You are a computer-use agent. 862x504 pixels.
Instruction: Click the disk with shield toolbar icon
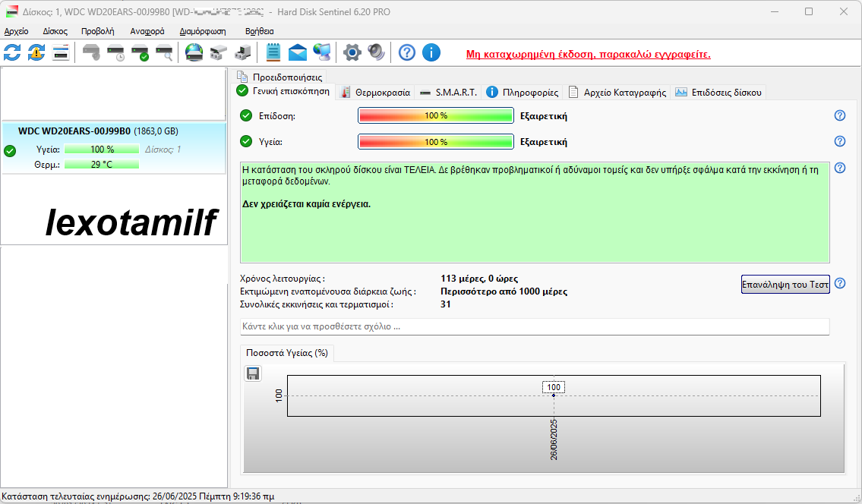[91, 53]
